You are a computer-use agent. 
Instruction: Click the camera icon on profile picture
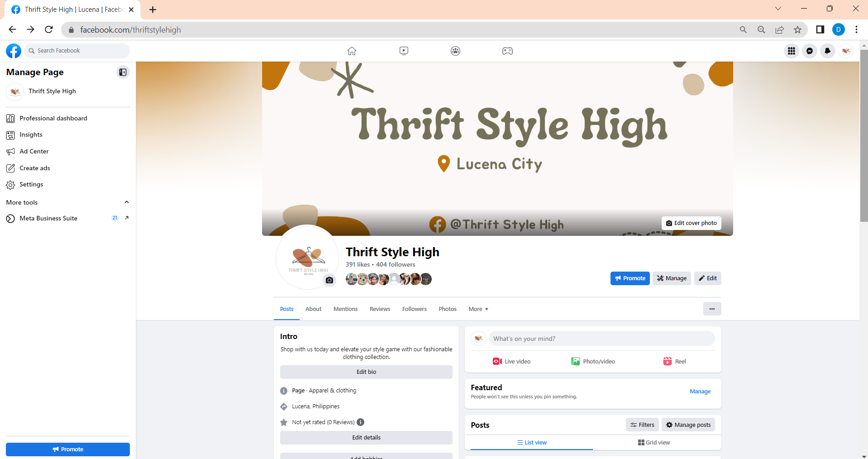[329, 280]
